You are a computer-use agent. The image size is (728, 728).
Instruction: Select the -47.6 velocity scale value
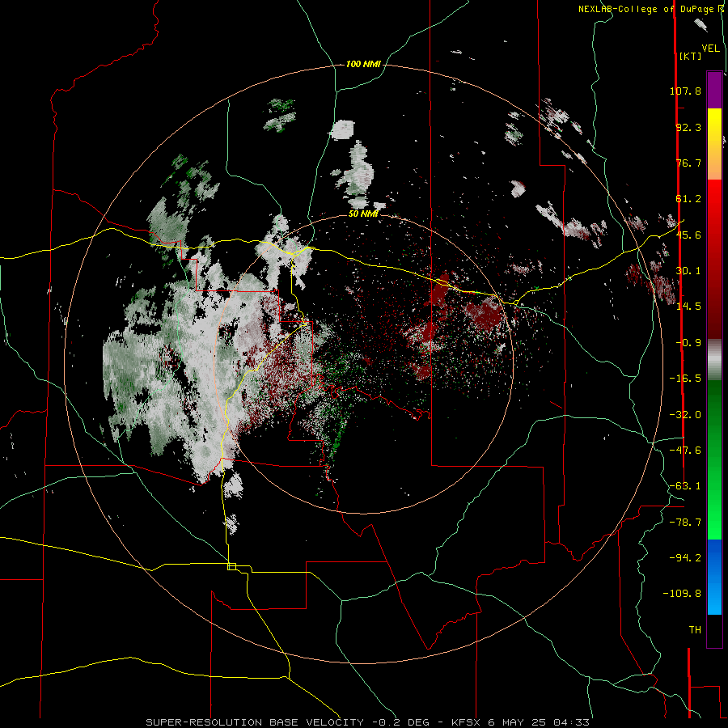[685, 450]
